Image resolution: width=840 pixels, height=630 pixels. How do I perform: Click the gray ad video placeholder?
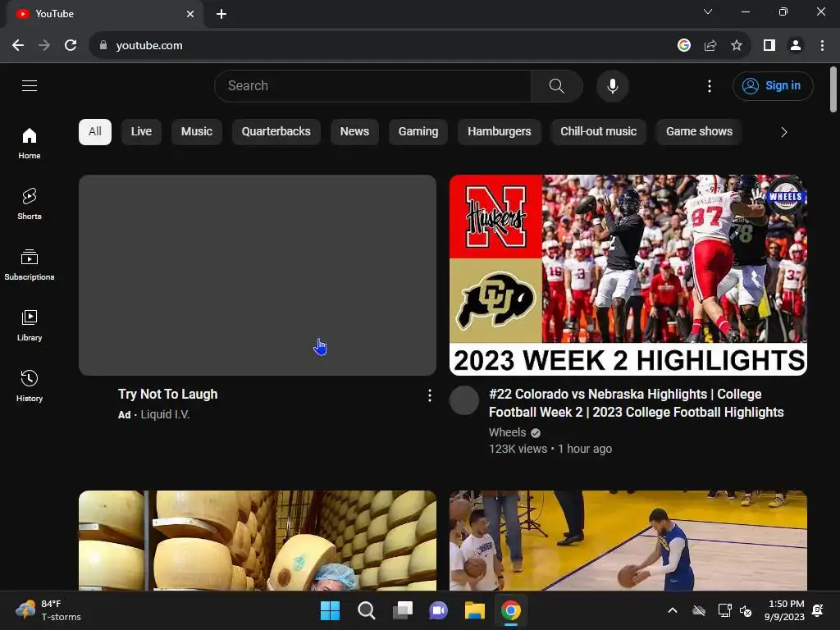tap(257, 275)
